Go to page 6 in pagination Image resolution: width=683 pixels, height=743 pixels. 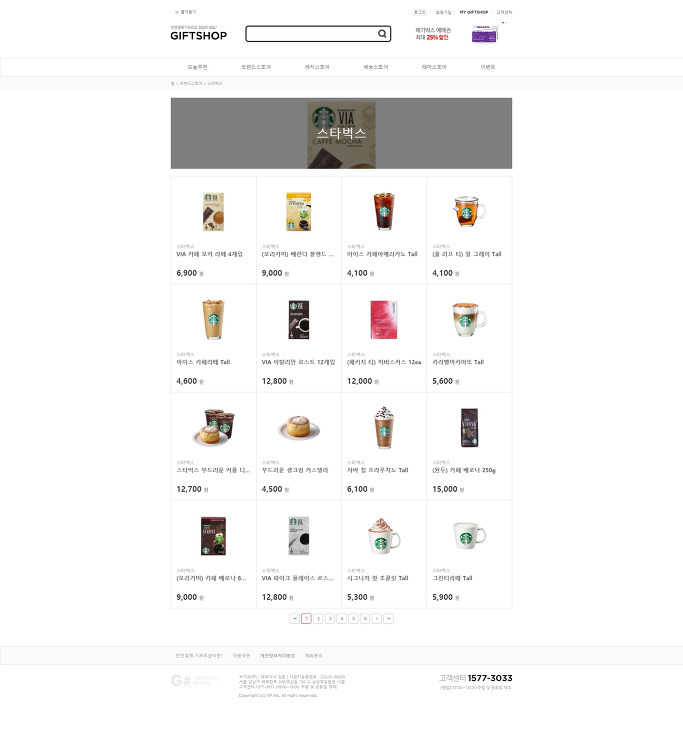coord(365,618)
